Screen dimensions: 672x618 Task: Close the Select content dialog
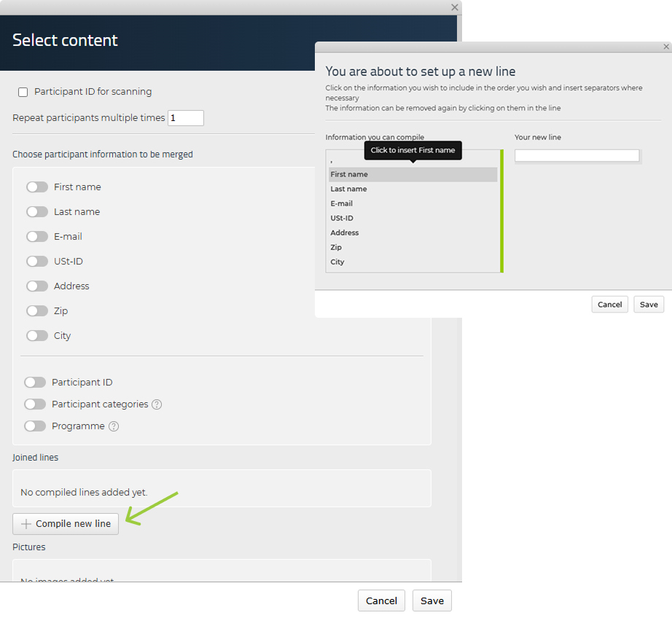pyautogui.click(x=455, y=7)
